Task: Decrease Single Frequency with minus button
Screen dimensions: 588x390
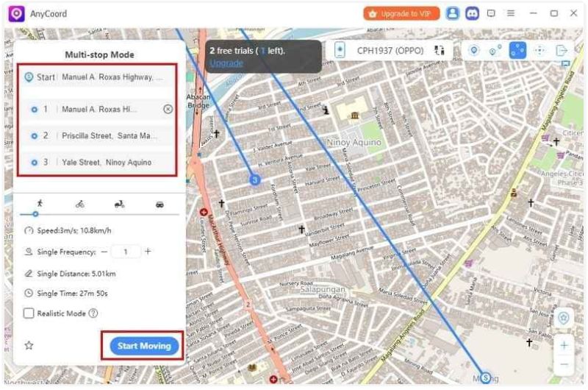Action: 104,252
